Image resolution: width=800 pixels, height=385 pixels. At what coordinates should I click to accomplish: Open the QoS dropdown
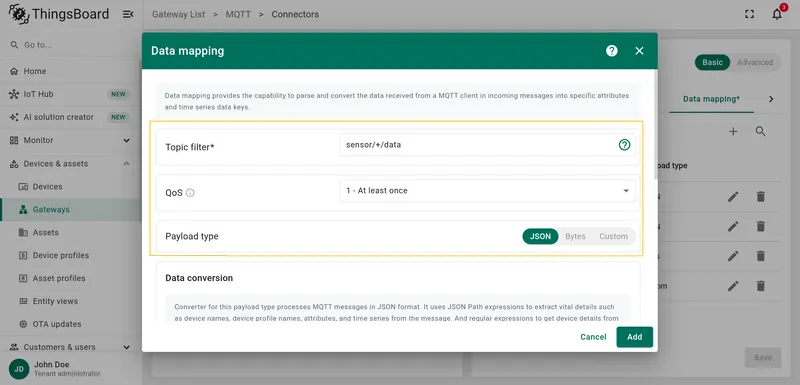coord(488,191)
